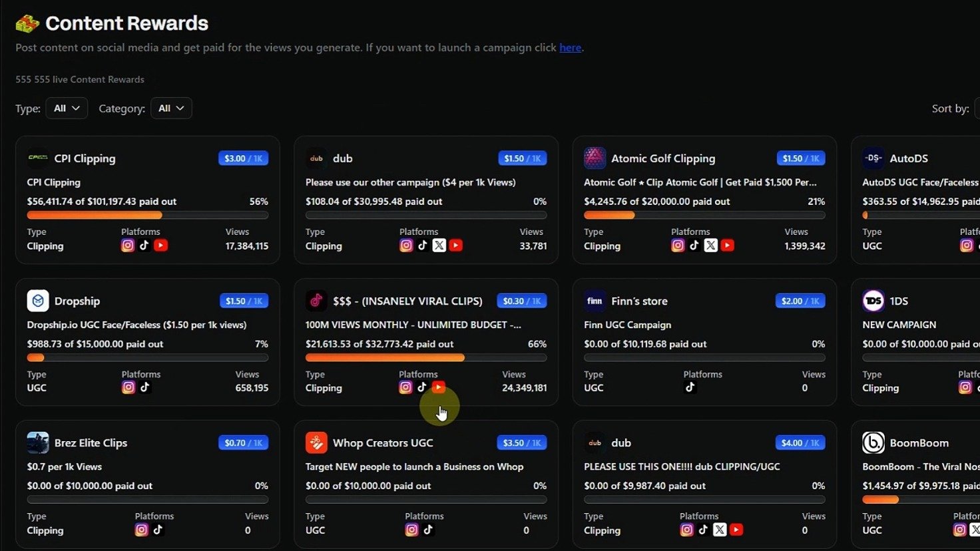Click the Instagram icon on CPI Clipping card
980x551 pixels.
[128, 246]
